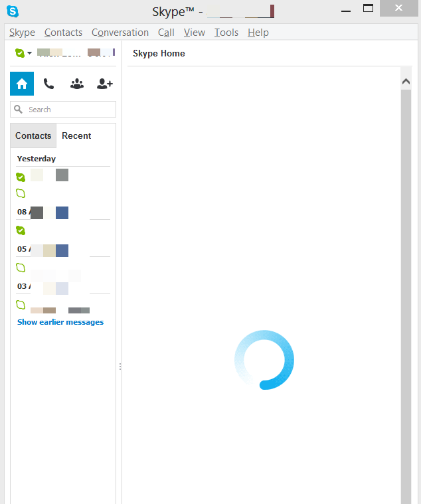This screenshot has width=421, height=504.
Task: Click the search magnifier icon
Action: coord(19,110)
